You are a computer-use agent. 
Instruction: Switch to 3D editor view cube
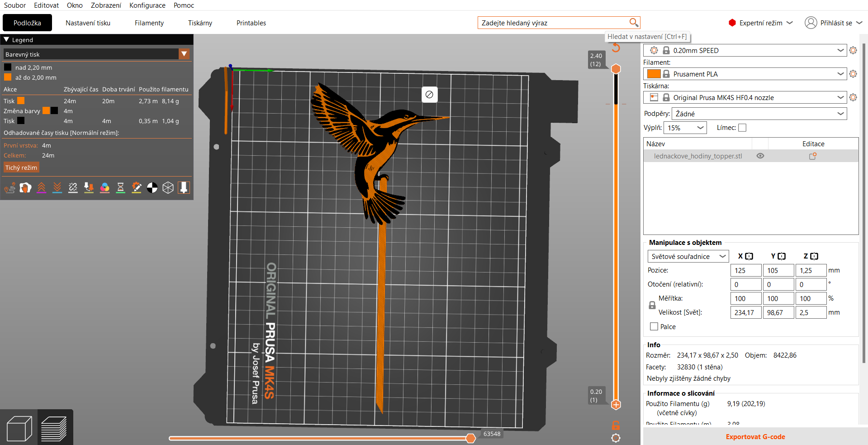pos(19,428)
